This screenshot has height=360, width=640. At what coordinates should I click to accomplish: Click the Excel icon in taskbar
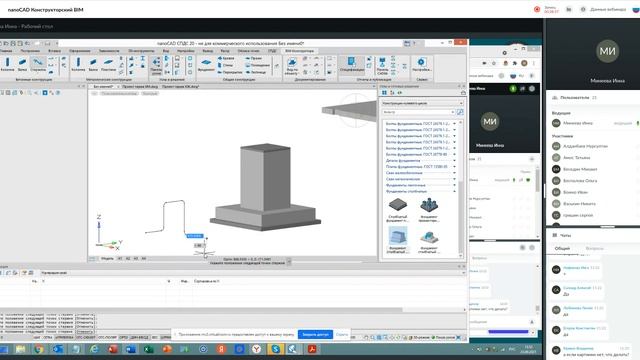coord(148,349)
